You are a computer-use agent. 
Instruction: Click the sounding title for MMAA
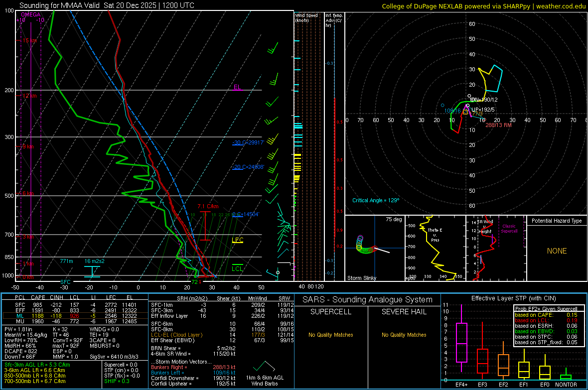click(107, 5)
